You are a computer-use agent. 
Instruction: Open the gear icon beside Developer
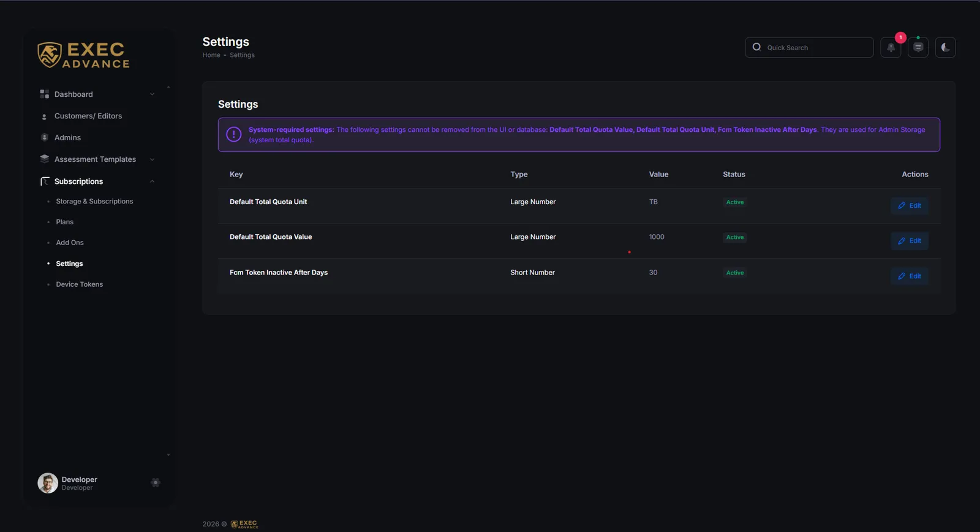point(156,483)
